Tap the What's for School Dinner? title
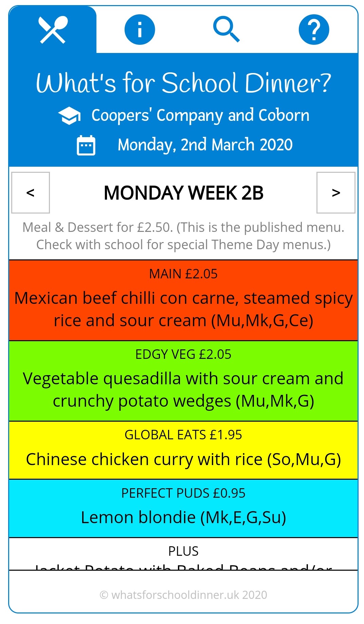This screenshot has height=624, width=364. point(183,83)
